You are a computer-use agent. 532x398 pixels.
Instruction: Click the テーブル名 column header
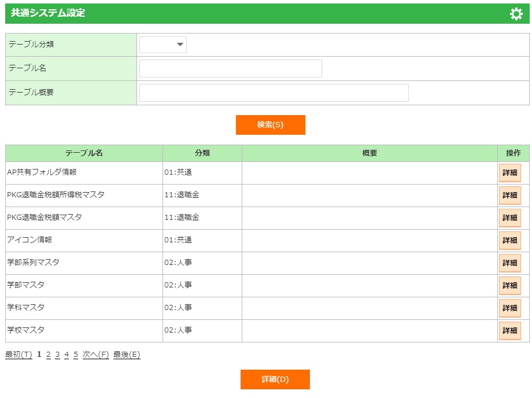84,153
